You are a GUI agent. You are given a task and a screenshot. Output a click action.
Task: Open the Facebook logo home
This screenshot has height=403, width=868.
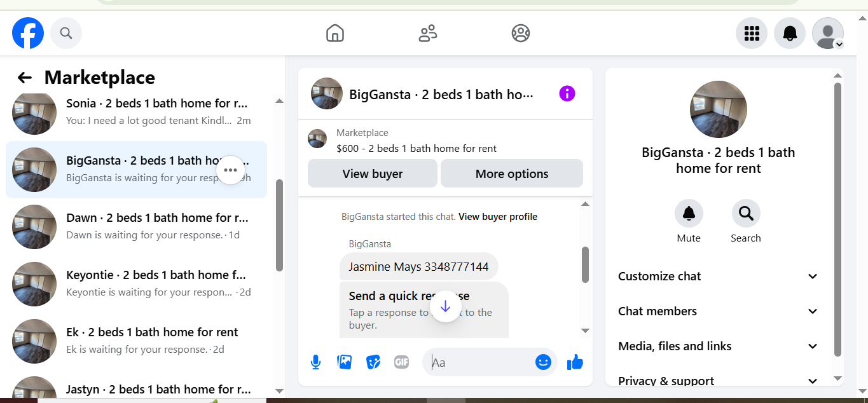[x=28, y=33]
